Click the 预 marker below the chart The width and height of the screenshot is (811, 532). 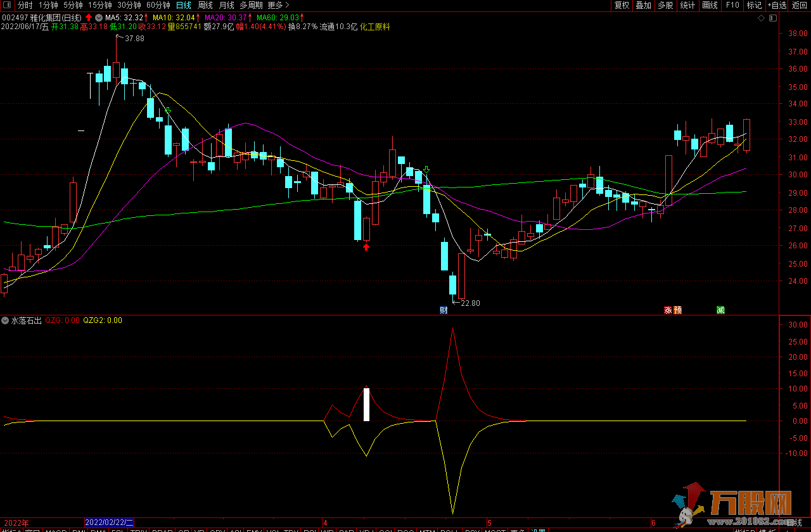tap(677, 310)
